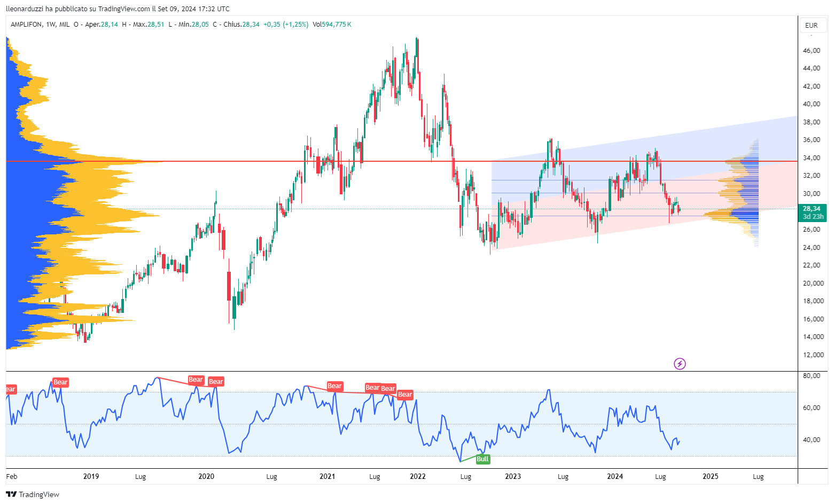Viewport: 834px width, 504px height.
Task: Open the TradingView logo link
Action: [33, 494]
